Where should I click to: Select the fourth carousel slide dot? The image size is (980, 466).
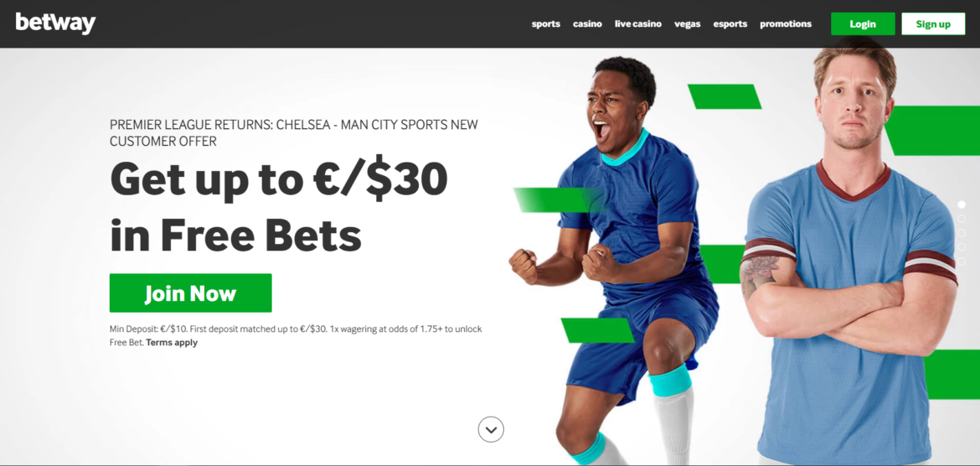point(962,247)
